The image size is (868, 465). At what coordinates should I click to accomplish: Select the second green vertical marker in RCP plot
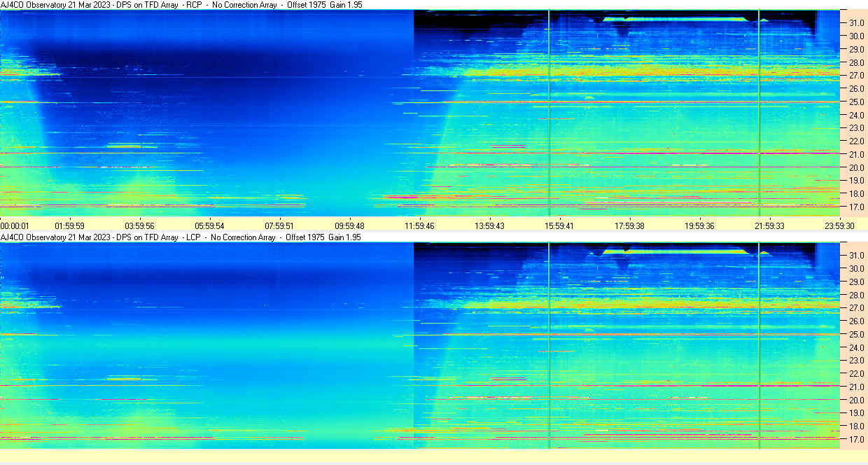click(x=759, y=113)
